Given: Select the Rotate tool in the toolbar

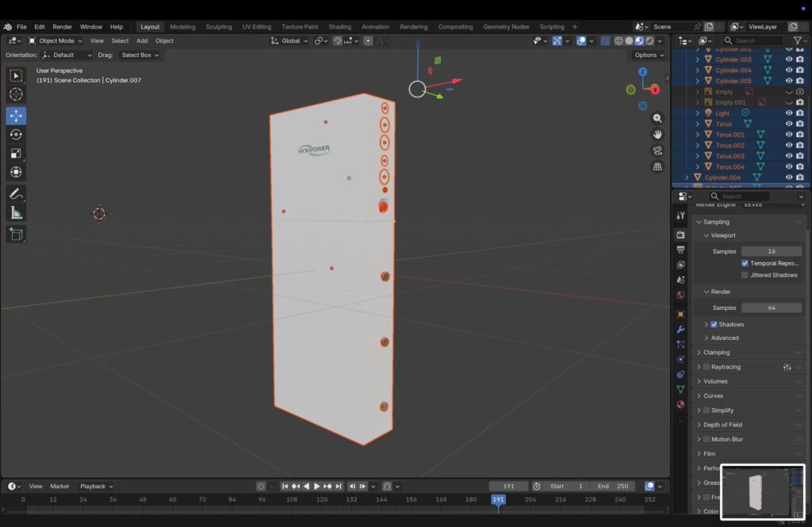Looking at the screenshot, I should tap(16, 135).
